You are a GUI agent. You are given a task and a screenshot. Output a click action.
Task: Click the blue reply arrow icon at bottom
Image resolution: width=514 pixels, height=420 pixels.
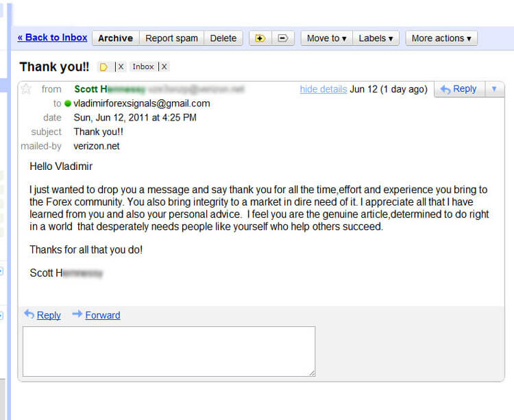pos(29,314)
